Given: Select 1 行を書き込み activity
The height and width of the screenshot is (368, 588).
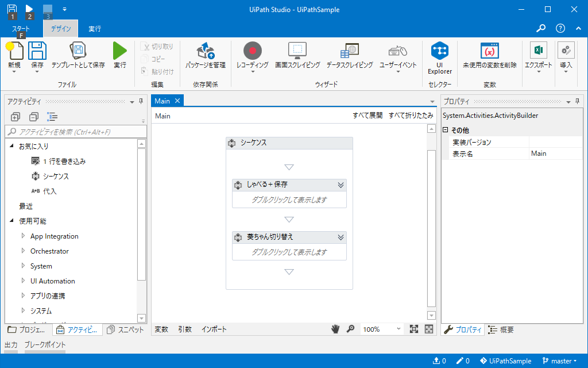Looking at the screenshot, I should (x=58, y=161).
